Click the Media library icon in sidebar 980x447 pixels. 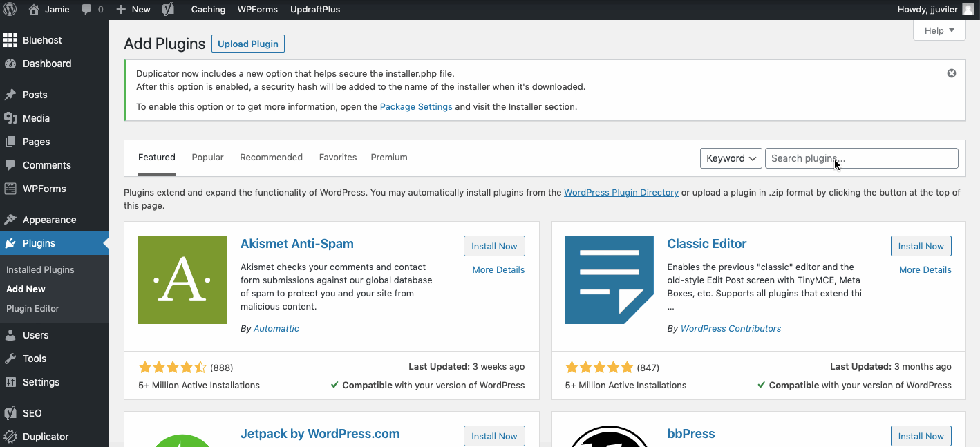pos(11,118)
